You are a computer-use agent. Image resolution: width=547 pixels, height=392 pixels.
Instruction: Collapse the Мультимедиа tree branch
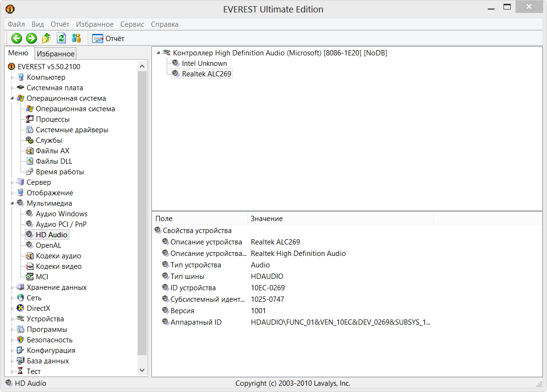pyautogui.click(x=12, y=203)
